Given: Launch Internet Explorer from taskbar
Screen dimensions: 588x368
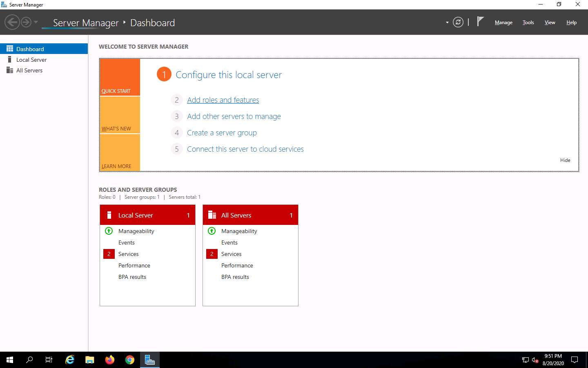Looking at the screenshot, I should click(70, 360).
